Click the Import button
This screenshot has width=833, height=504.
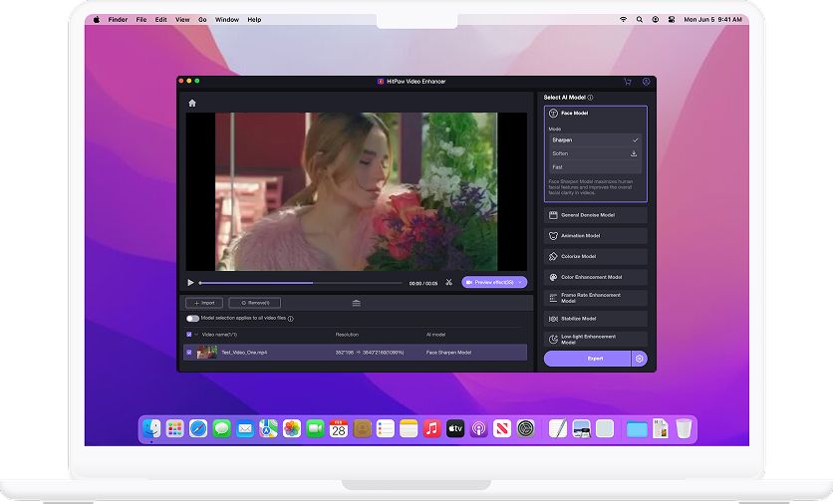coord(204,303)
